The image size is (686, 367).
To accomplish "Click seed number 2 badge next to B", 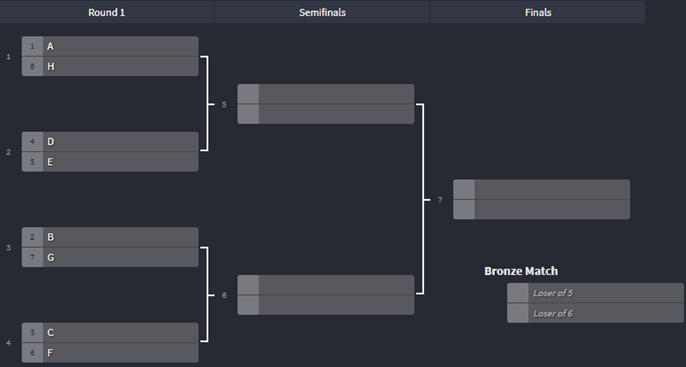I will click(32, 237).
